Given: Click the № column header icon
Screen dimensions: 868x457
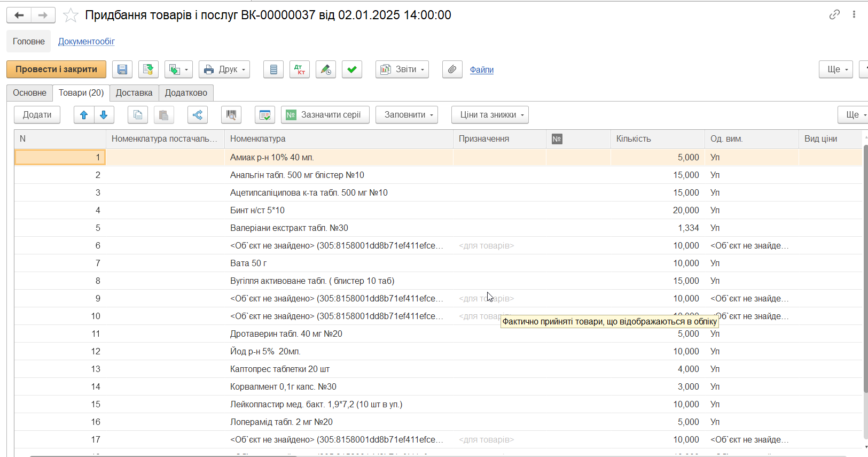Looking at the screenshot, I should pos(557,139).
